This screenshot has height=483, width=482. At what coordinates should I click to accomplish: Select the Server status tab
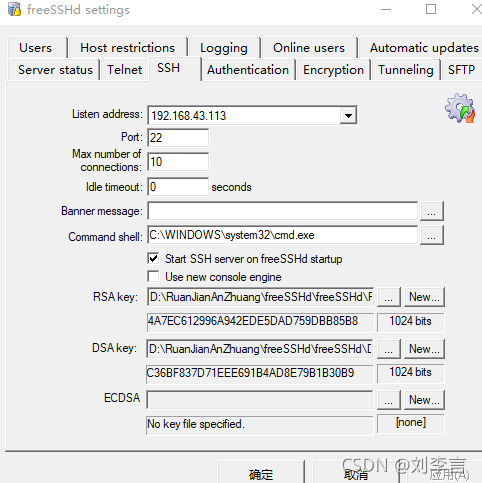point(55,70)
